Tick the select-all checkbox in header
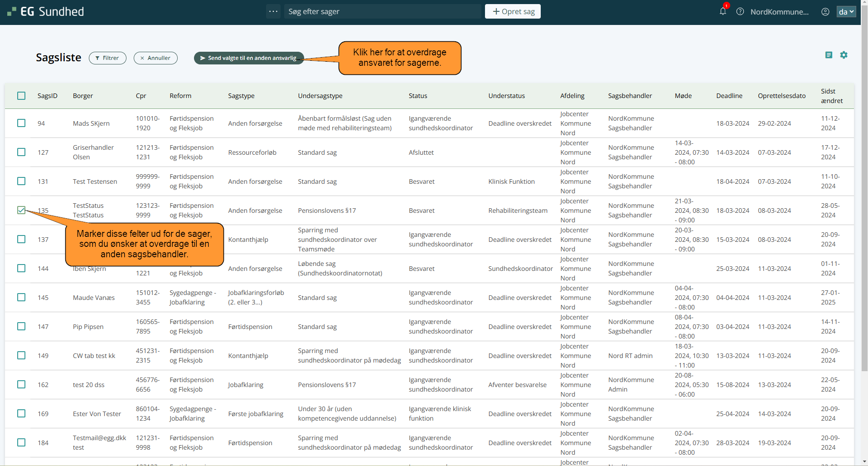868x466 pixels. [x=21, y=96]
